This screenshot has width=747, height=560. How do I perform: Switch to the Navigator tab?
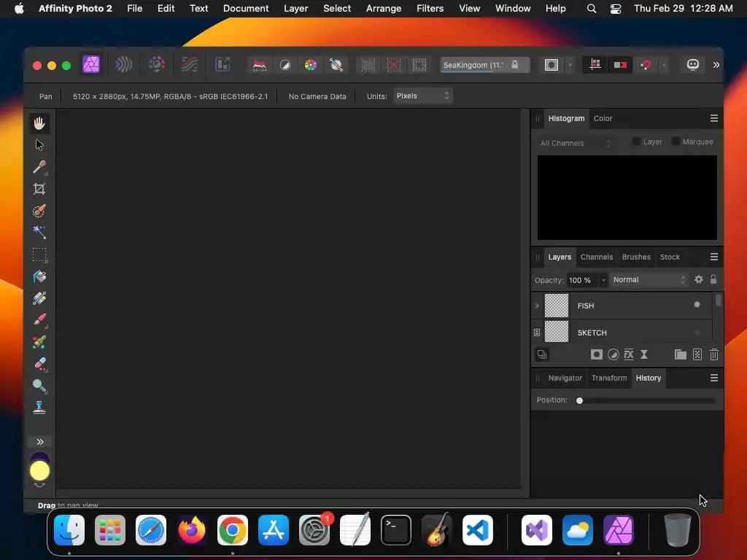click(565, 378)
